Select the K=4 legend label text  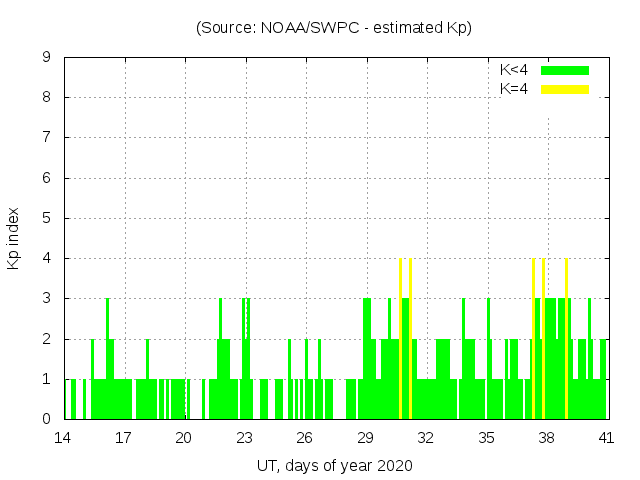tap(514, 89)
